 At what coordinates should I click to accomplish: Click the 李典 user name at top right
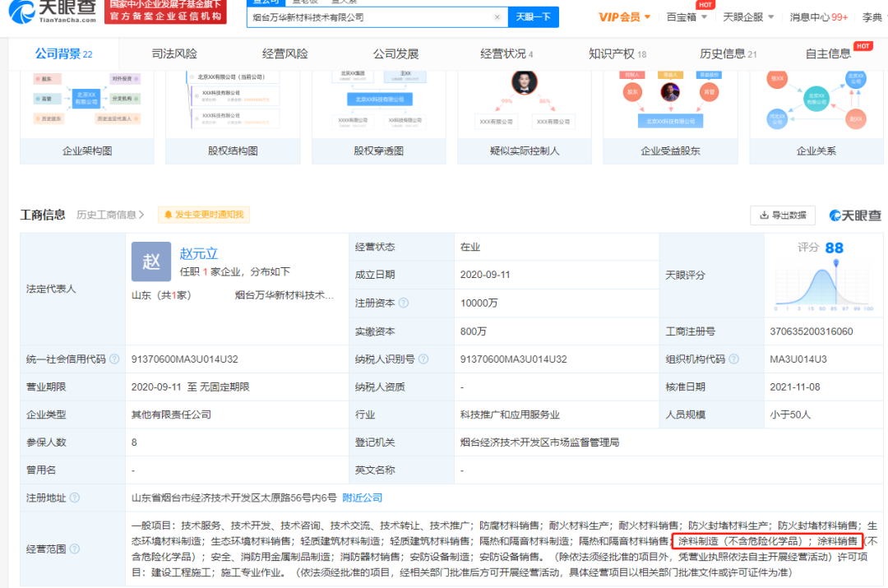[x=872, y=17]
